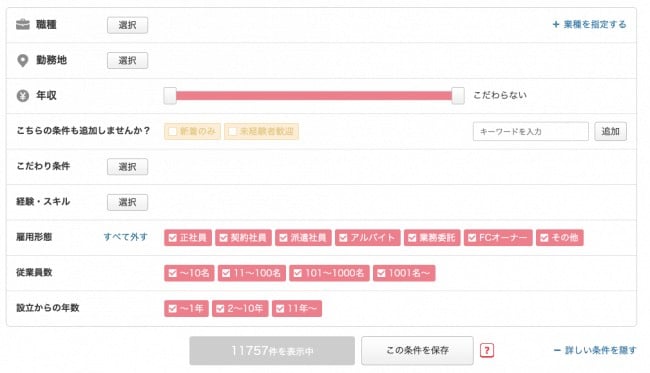Expand 業種を指定する option

pos(589,24)
